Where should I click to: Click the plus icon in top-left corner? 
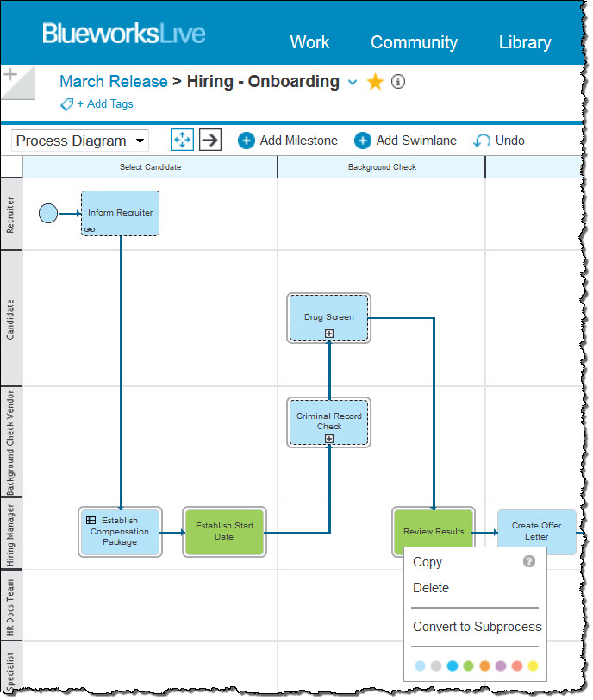click(x=10, y=74)
